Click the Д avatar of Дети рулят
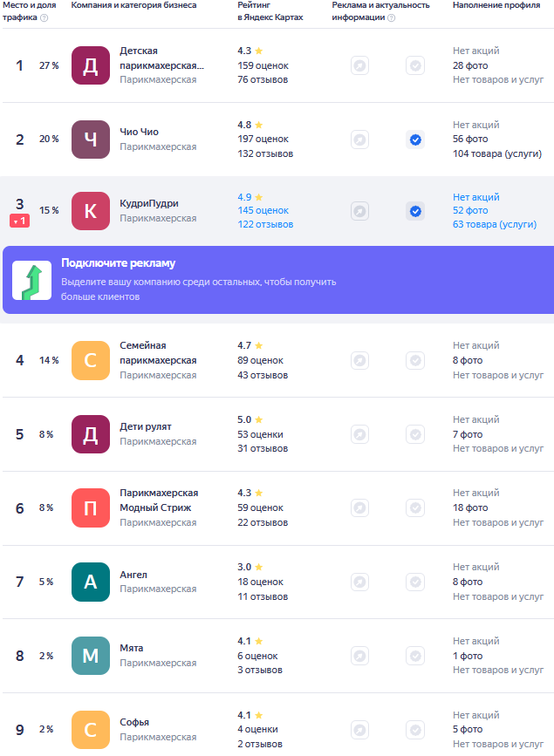This screenshot has height=756, width=554. [91, 434]
